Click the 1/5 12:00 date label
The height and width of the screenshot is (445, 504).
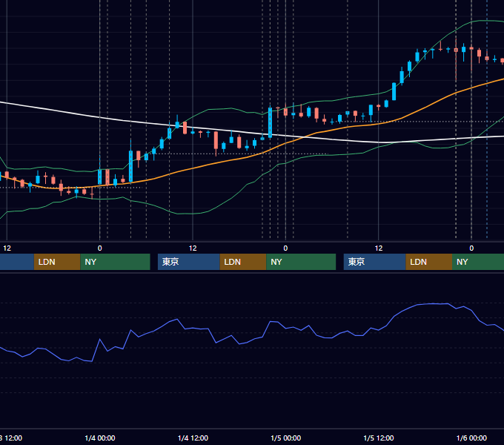click(379, 438)
